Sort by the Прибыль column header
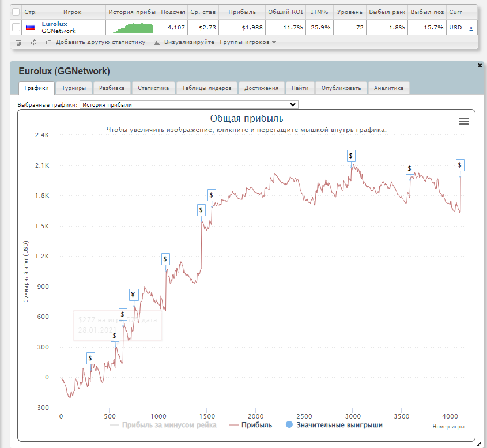The width and height of the screenshot is (487, 448). click(242, 12)
